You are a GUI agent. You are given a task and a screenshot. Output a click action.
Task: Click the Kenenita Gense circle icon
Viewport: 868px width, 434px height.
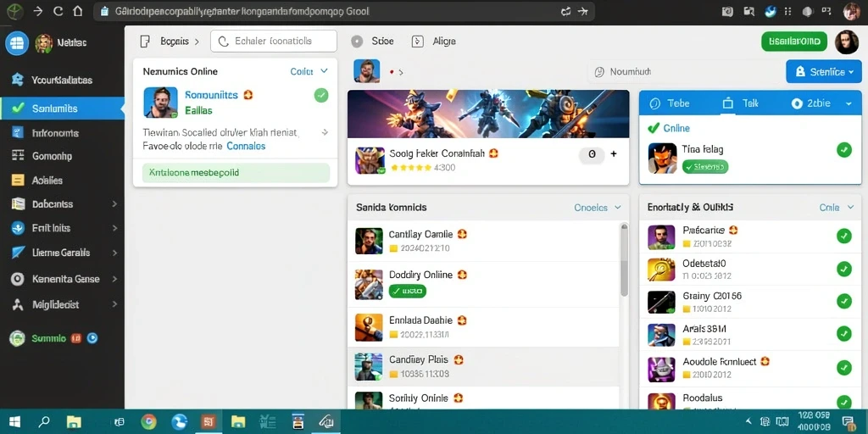[17, 279]
